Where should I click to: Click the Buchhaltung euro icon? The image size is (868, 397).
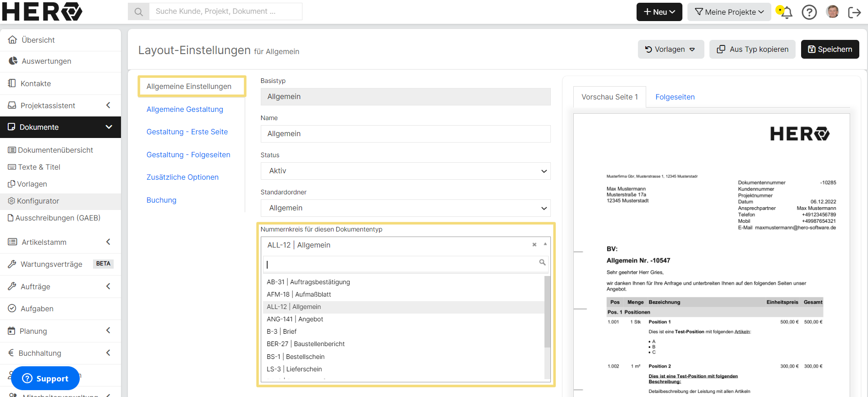click(x=11, y=353)
